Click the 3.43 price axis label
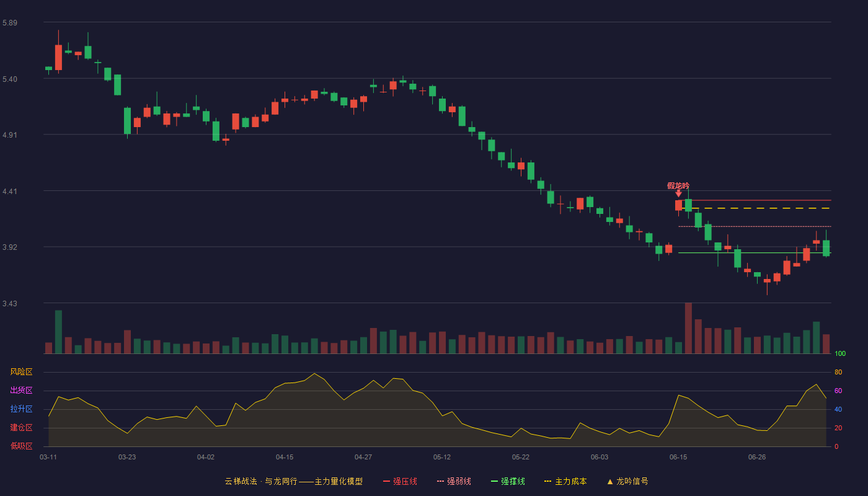Screen dimensions: 868x496 (10, 304)
